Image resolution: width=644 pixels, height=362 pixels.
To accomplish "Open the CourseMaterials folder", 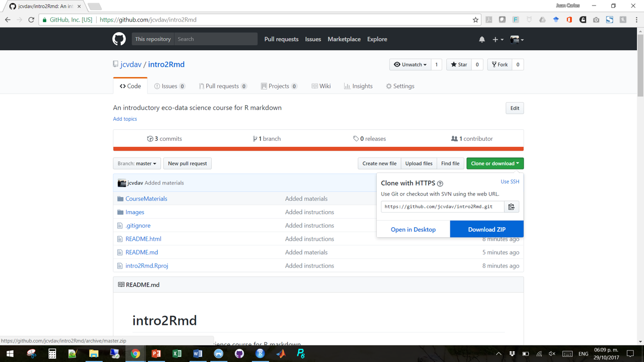I will (146, 199).
